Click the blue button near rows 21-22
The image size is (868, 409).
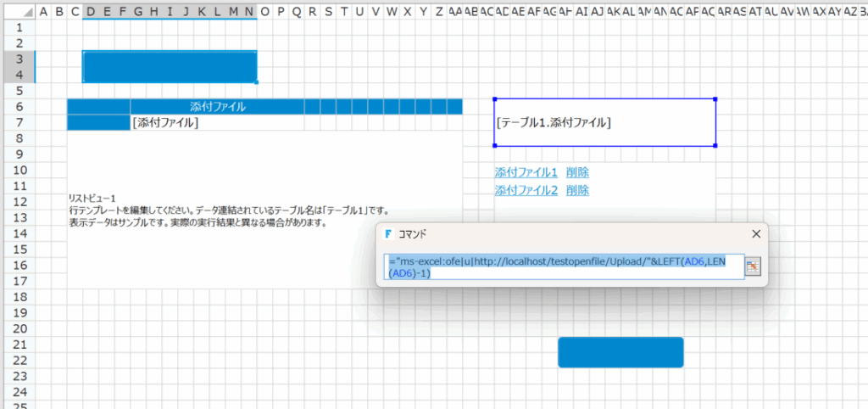pyautogui.click(x=620, y=352)
